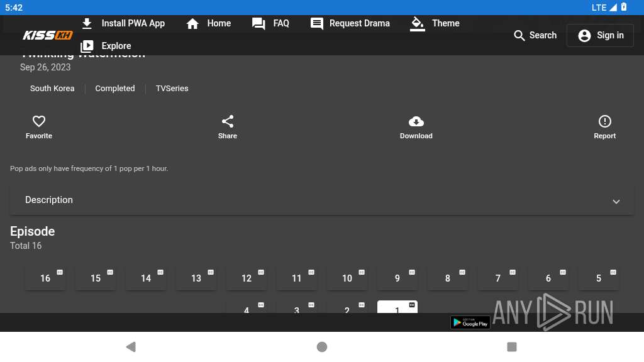Click the Request Drama message icon

tap(317, 23)
